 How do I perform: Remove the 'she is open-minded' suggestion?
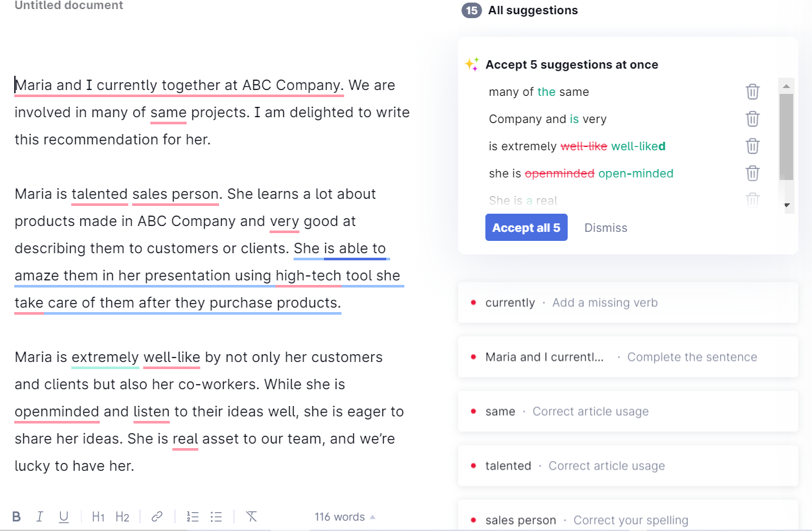click(752, 173)
